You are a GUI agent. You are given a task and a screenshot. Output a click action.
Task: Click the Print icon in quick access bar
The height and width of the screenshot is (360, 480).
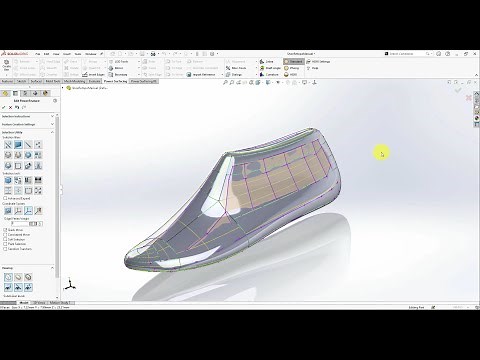tap(153, 54)
